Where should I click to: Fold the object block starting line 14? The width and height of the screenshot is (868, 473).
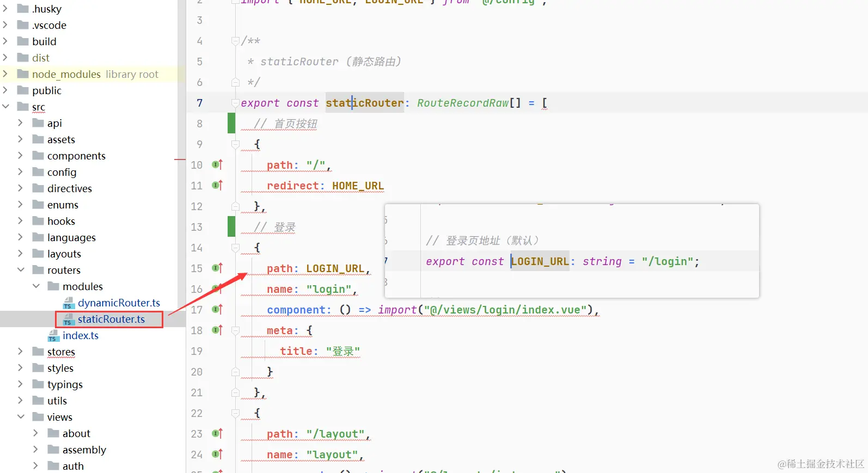coord(235,248)
